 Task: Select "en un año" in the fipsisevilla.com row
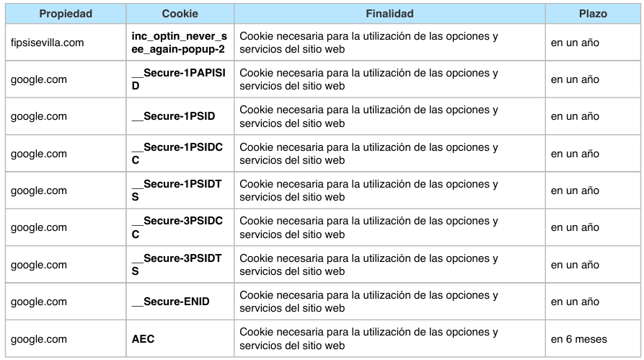click(x=575, y=43)
